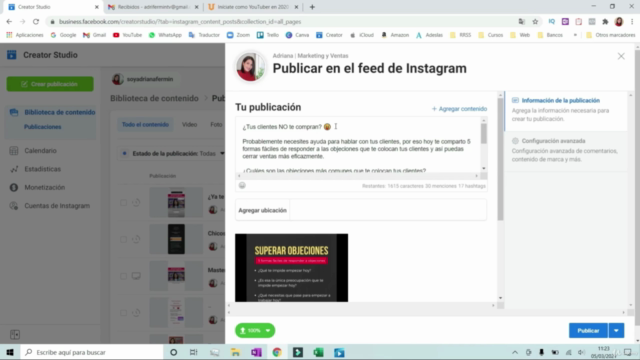The height and width of the screenshot is (360, 640).
Task: Open Publicaciones sidebar sub-item
Action: [x=42, y=127]
